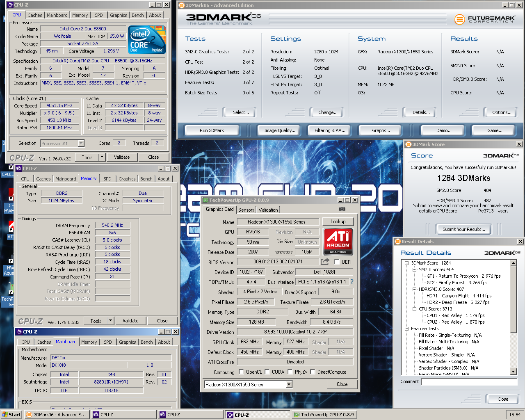The height and width of the screenshot is (420, 525).
Task: Toggle the CUDA computing checkbox
Action: click(267, 372)
